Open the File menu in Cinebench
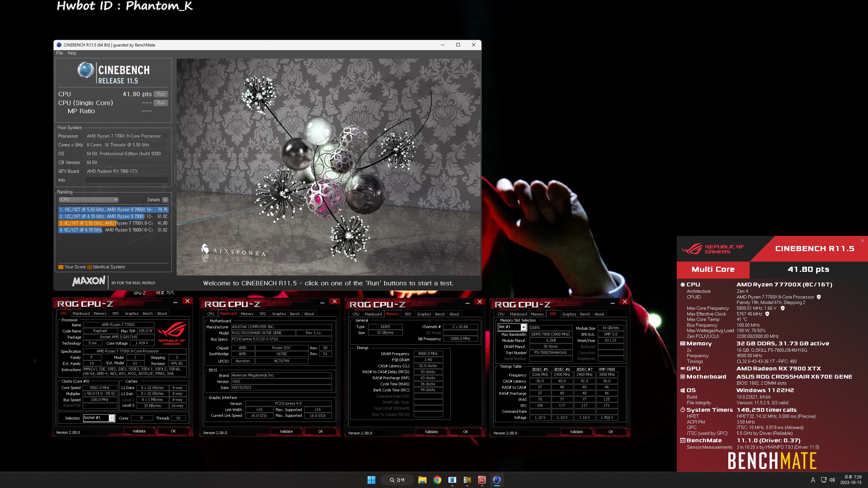 [59, 53]
